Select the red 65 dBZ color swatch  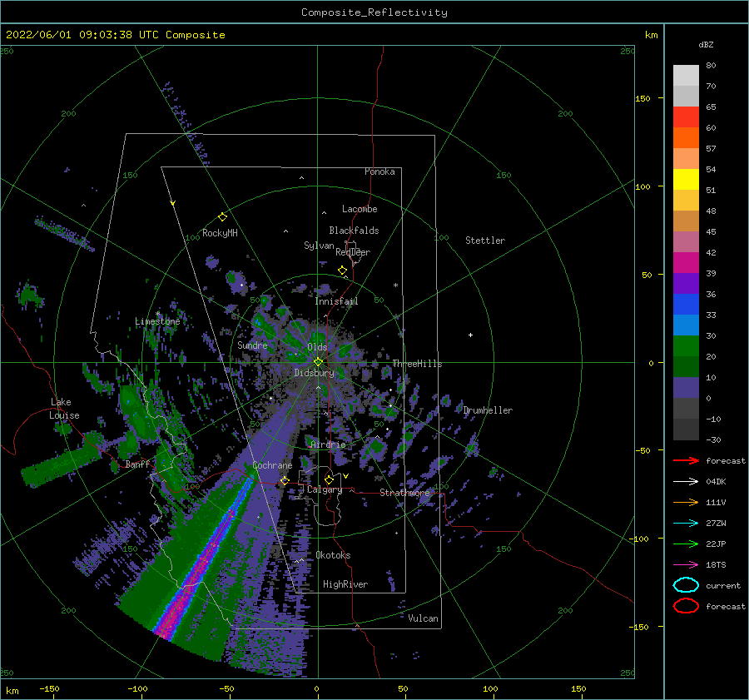686,117
